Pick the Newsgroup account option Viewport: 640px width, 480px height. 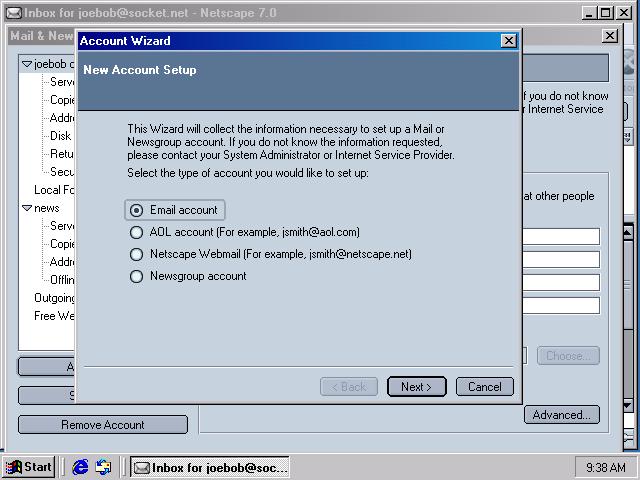coord(136,276)
